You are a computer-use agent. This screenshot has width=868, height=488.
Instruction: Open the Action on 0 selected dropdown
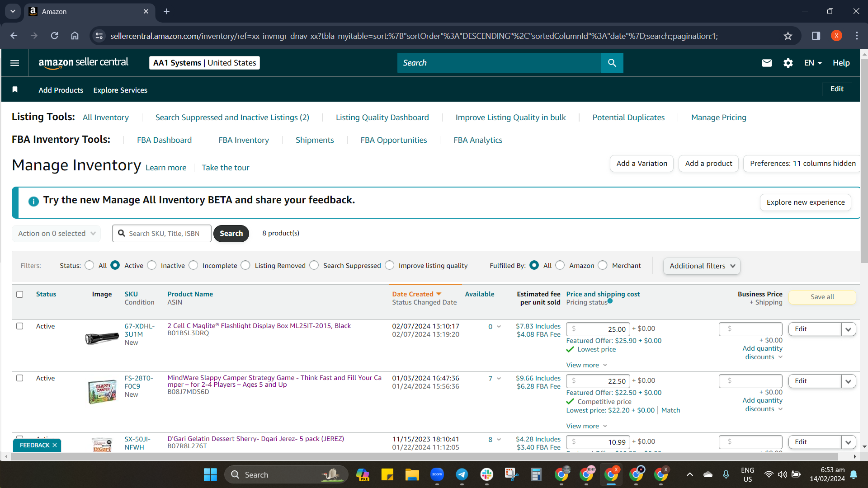coord(57,233)
